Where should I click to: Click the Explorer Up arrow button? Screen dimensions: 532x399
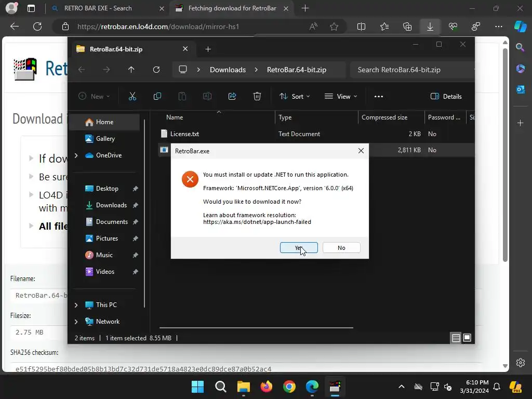131,70
